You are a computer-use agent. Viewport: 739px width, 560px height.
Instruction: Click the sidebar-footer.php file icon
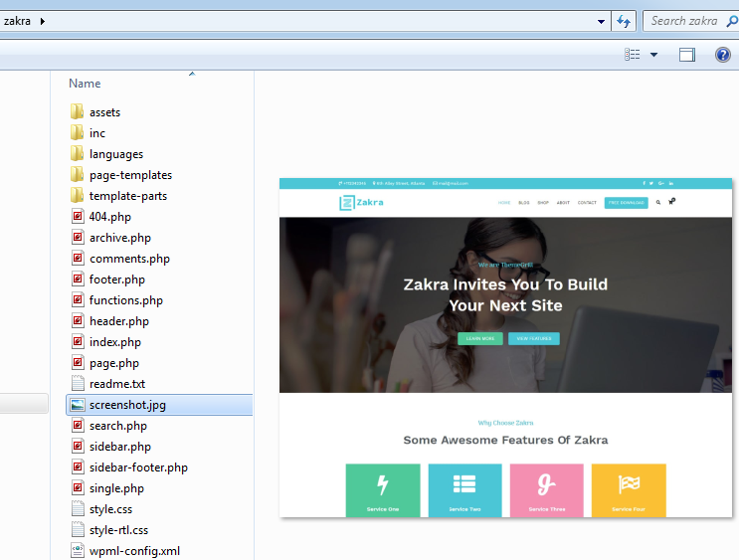coord(78,467)
